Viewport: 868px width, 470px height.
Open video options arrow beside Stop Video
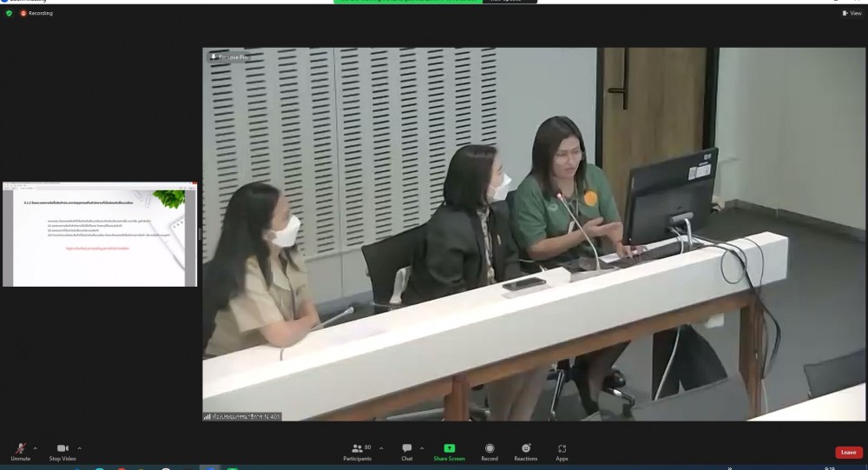click(79, 448)
